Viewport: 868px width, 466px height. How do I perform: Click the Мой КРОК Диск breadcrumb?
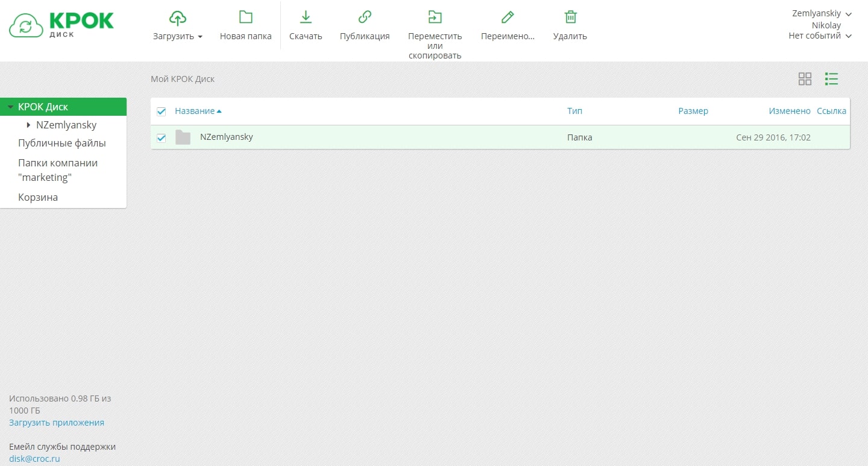[183, 79]
